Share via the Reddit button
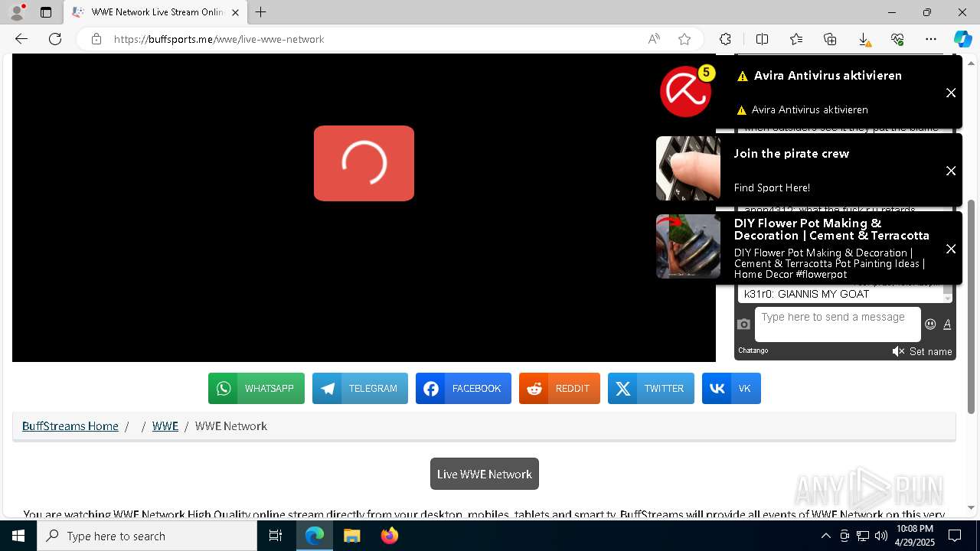The image size is (980, 551). click(560, 389)
